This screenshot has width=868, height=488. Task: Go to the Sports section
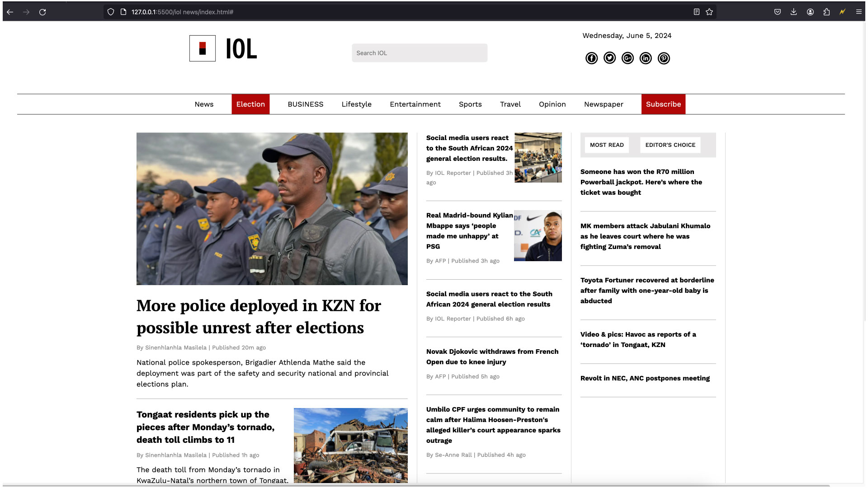[470, 104]
